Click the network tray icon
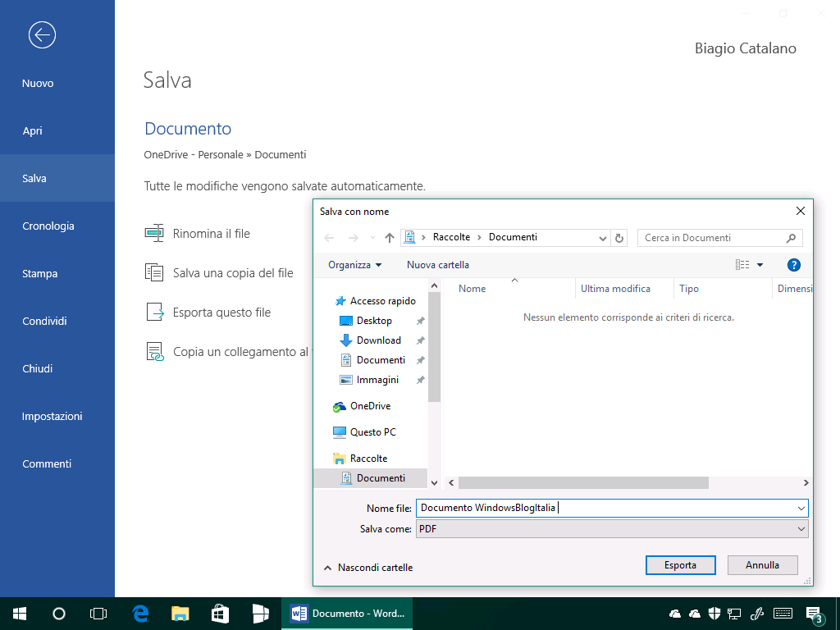Viewport: 840px width, 630px height. tap(734, 614)
